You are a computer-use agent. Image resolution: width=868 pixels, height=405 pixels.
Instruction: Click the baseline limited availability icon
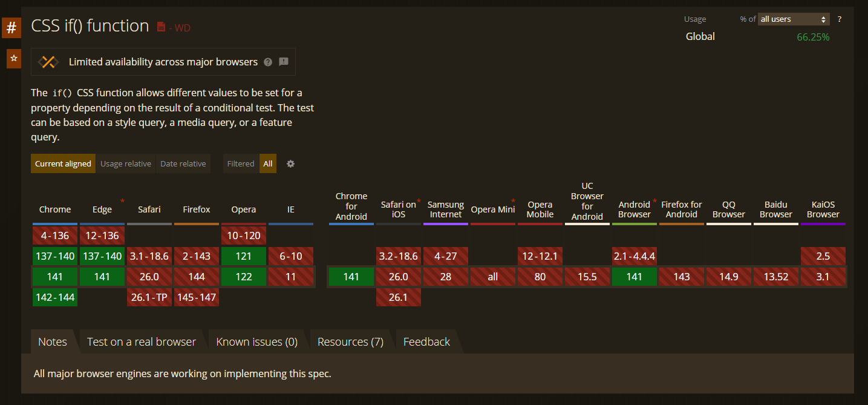pyautogui.click(x=48, y=62)
